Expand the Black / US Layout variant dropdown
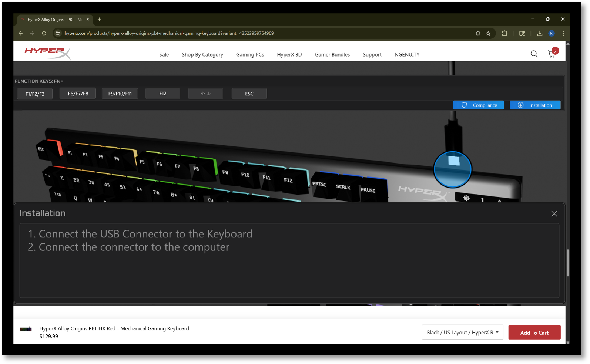This screenshot has height=364, width=590. [x=462, y=333]
